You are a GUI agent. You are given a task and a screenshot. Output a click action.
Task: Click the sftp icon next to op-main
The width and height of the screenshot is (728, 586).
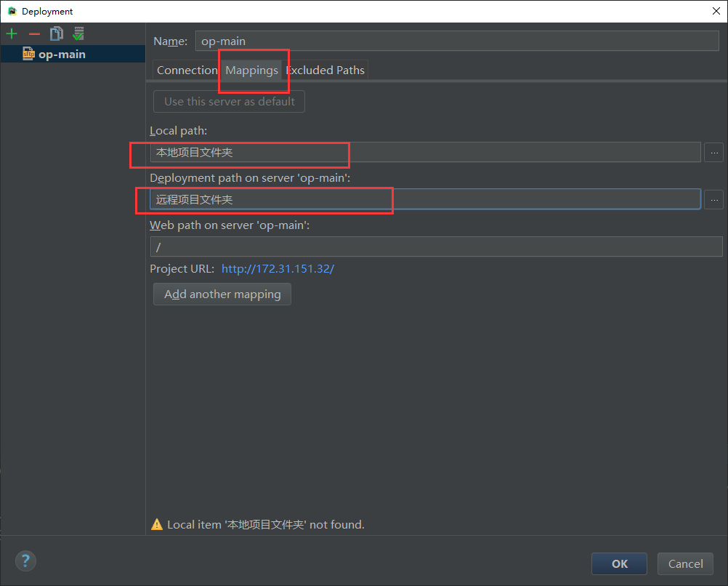tap(28, 53)
